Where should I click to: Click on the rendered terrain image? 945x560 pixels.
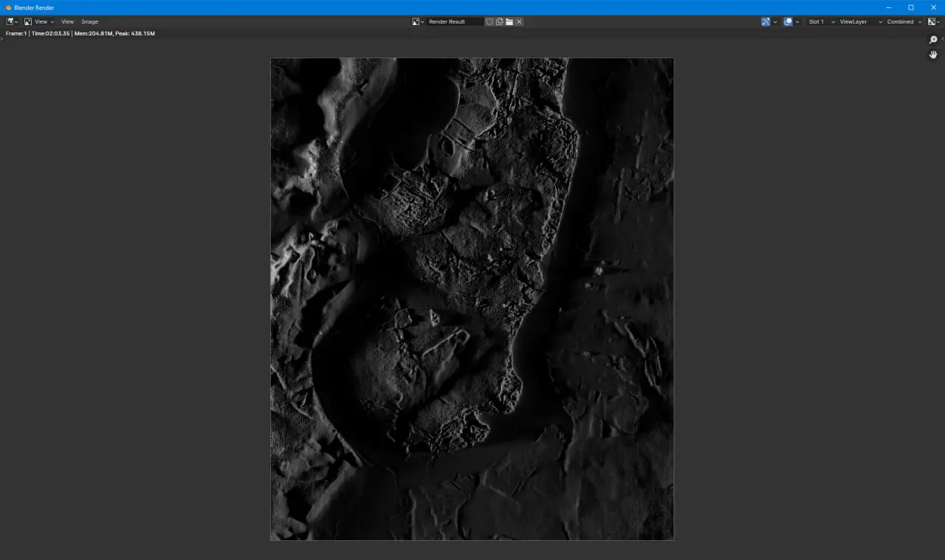pyautogui.click(x=472, y=299)
